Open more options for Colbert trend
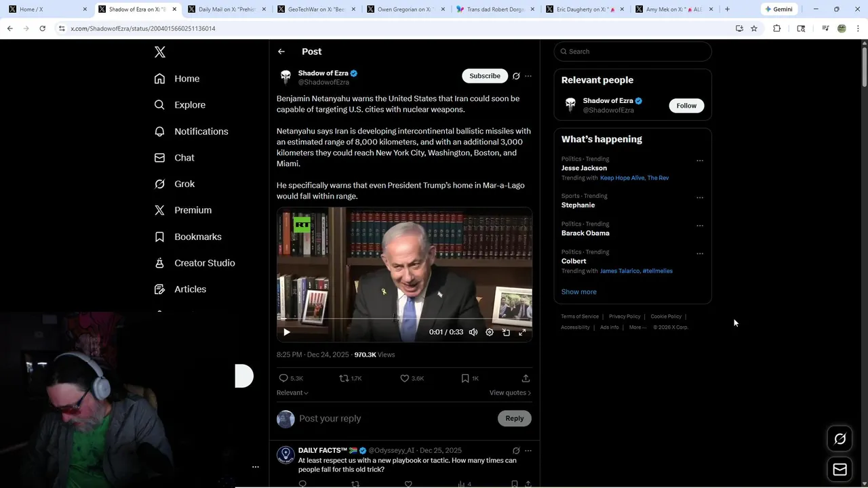This screenshot has height=488, width=868. [700, 253]
